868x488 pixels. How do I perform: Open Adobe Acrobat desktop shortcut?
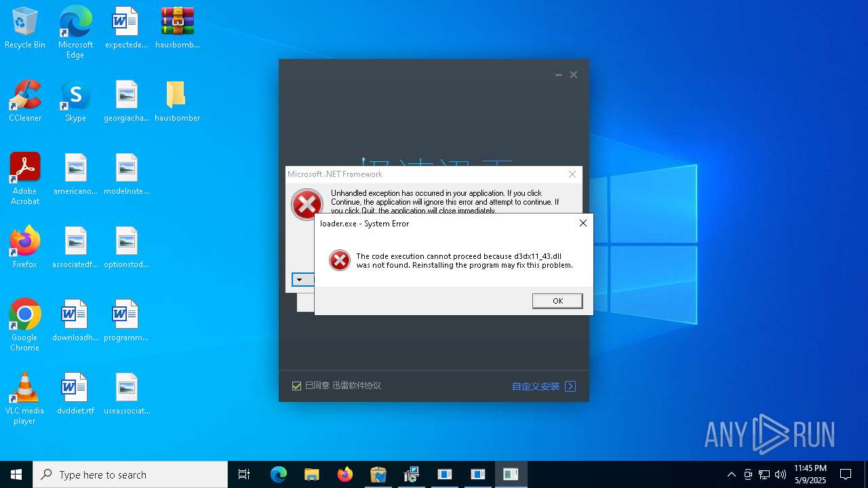[x=25, y=179]
